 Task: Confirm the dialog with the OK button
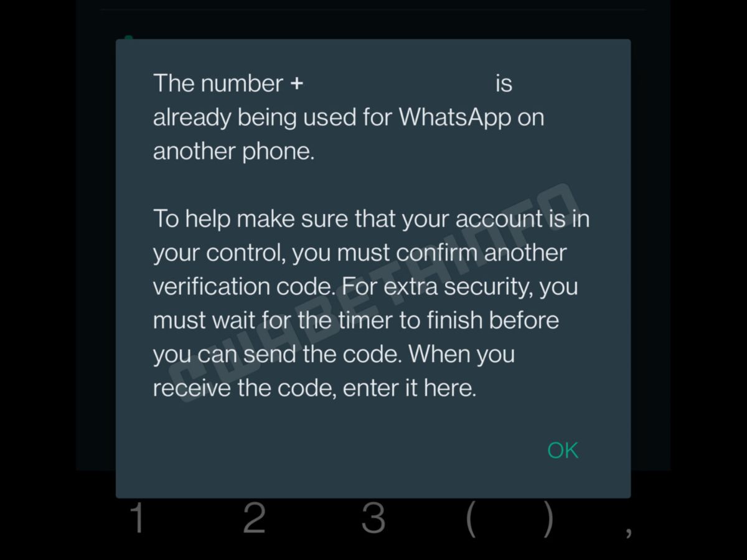pos(563,450)
